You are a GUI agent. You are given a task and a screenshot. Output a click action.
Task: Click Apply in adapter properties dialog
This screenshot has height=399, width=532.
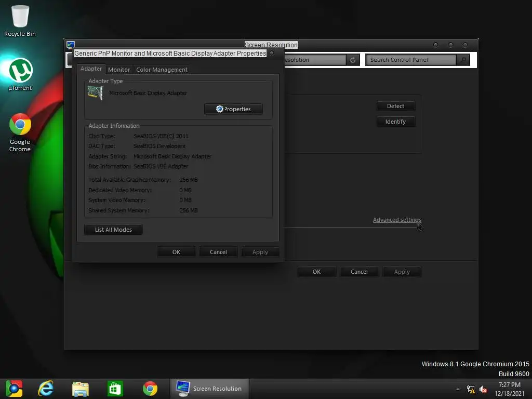coord(260,252)
